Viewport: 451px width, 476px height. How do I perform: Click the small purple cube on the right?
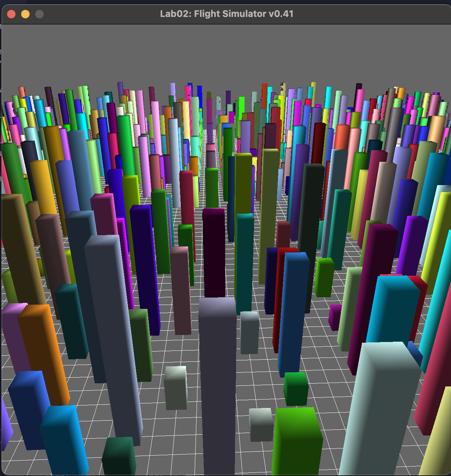point(335,317)
